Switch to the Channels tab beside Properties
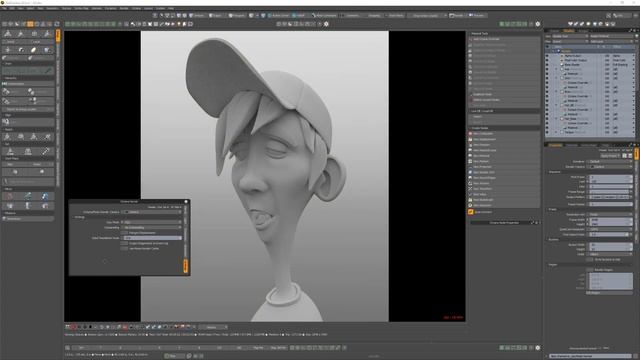640x360 pixels. coord(571,145)
